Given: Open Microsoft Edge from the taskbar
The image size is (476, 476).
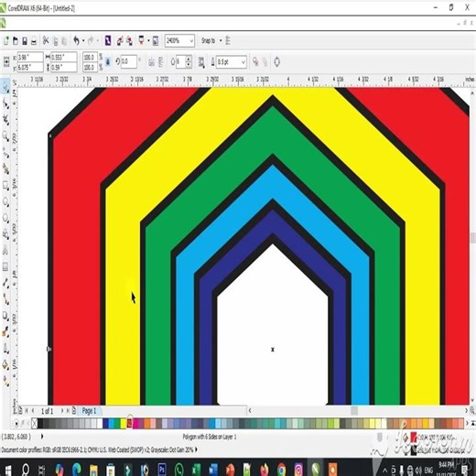Looking at the screenshot, I should click(76, 470).
